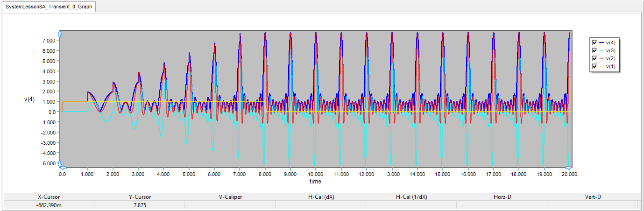644x211 pixels.
Task: Click the X-Cursor header in status bar
Action: click(49, 197)
